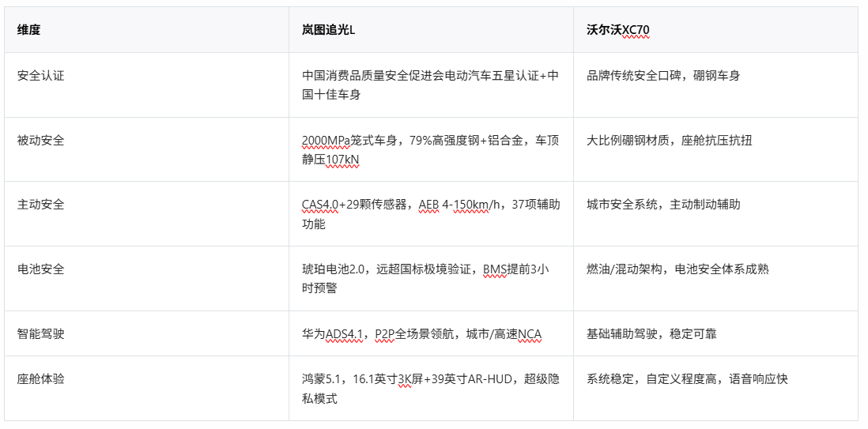Click the CAS4.0+29颗传感器 cell
This screenshot has width=868, height=429.
(x=431, y=214)
